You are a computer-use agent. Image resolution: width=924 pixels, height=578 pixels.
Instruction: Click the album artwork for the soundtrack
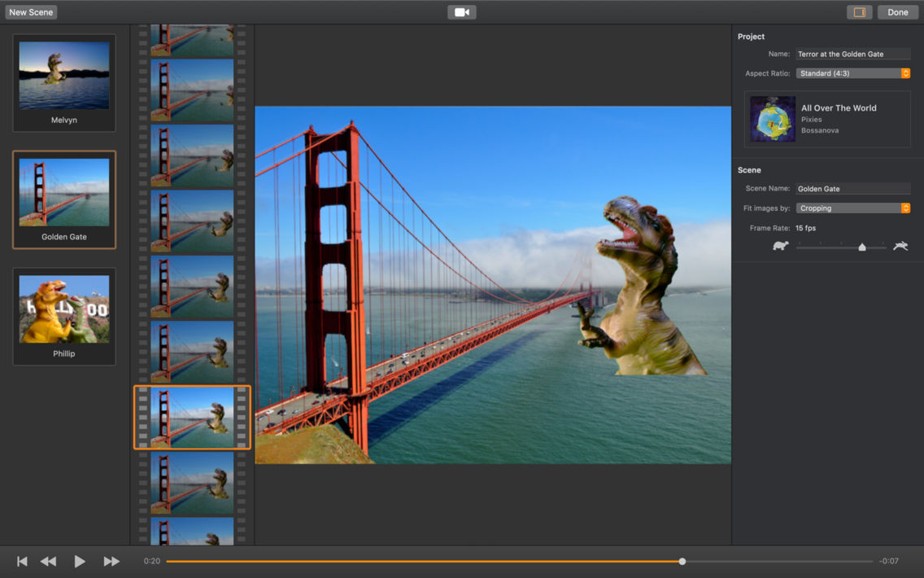click(773, 119)
